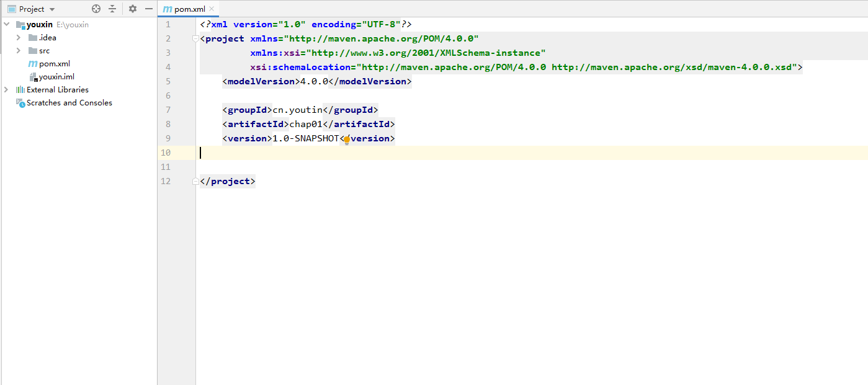Image resolution: width=868 pixels, height=385 pixels.
Task: Click the encoding="UTF-8" declaration
Action: 356,24
